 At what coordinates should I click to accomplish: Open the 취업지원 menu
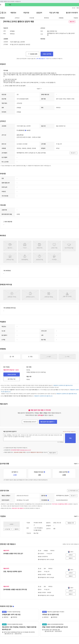(x=26, y=13)
